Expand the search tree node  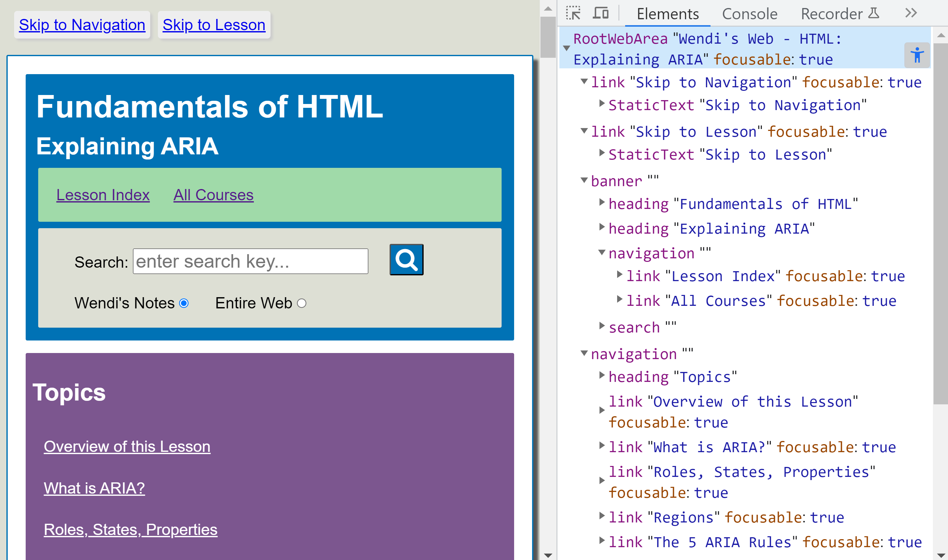[x=602, y=326]
